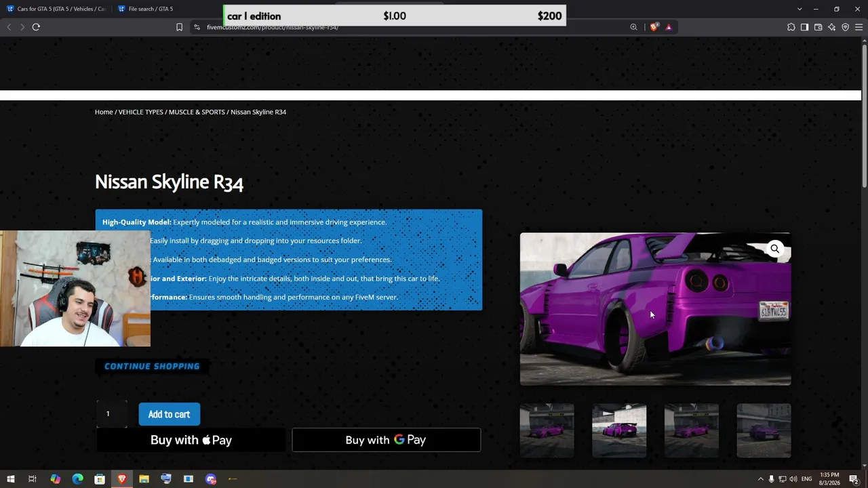Open Brave Leo AI sparkle icon
The width and height of the screenshot is (868, 488).
[x=831, y=27]
